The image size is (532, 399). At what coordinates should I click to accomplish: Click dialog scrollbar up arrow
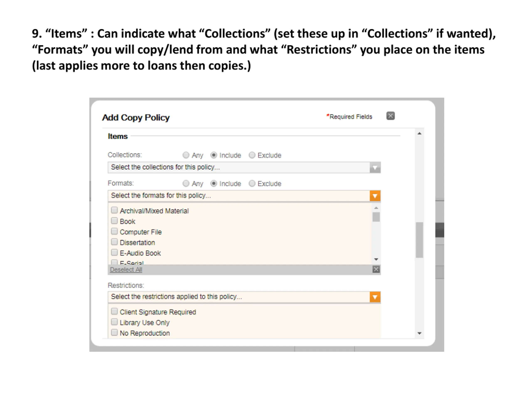tap(419, 133)
